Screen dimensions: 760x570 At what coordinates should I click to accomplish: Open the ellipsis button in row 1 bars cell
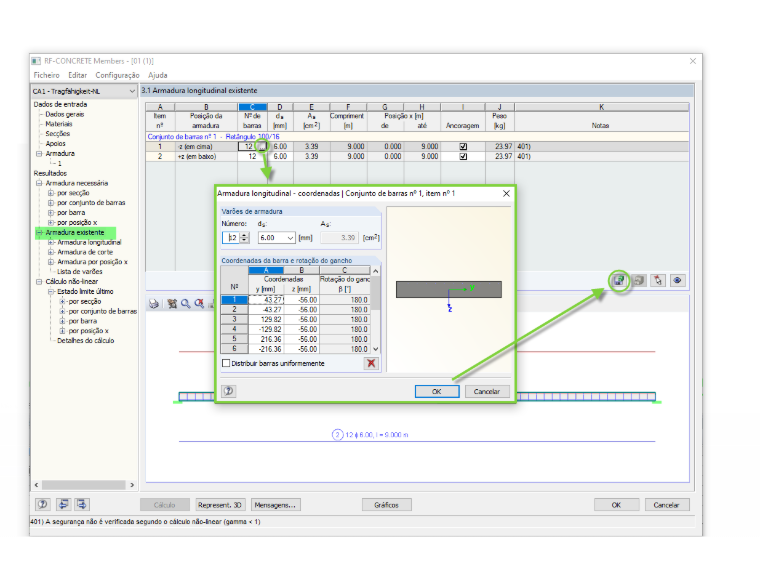(262, 146)
